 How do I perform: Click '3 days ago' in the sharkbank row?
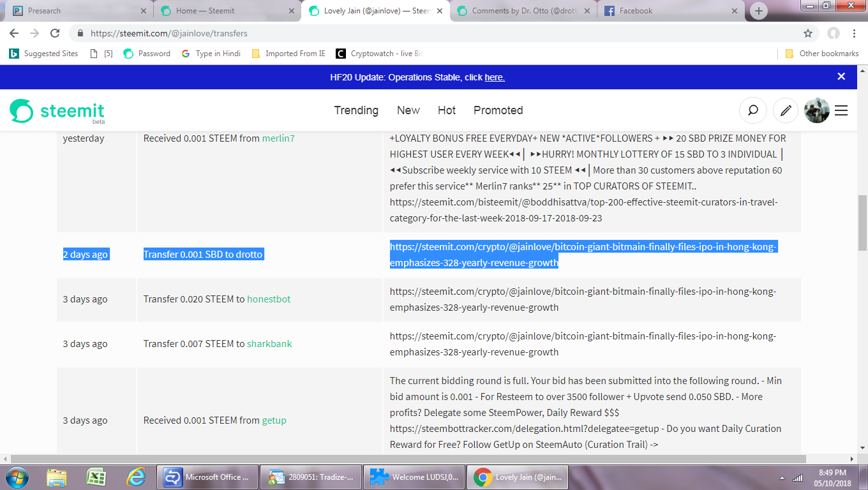point(85,343)
